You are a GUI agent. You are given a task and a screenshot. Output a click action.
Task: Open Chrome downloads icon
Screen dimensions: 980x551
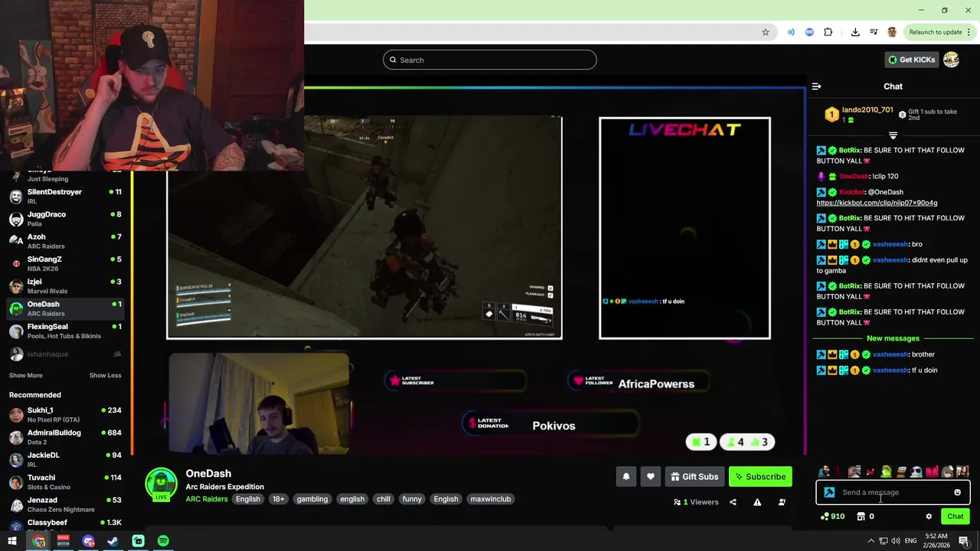(x=855, y=32)
